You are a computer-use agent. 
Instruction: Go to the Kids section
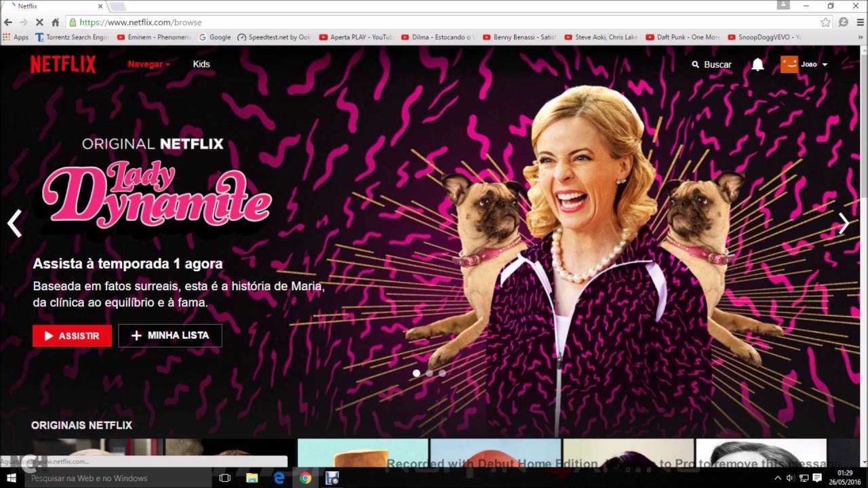201,64
